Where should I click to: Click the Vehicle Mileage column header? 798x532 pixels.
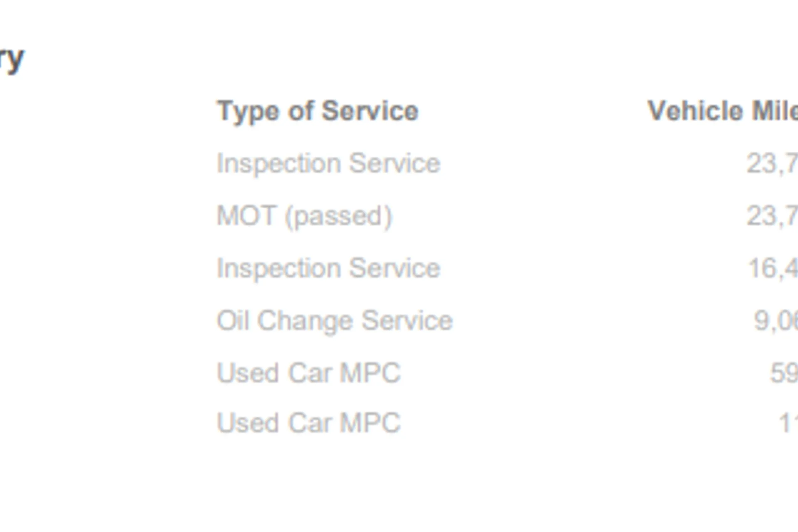click(723, 111)
